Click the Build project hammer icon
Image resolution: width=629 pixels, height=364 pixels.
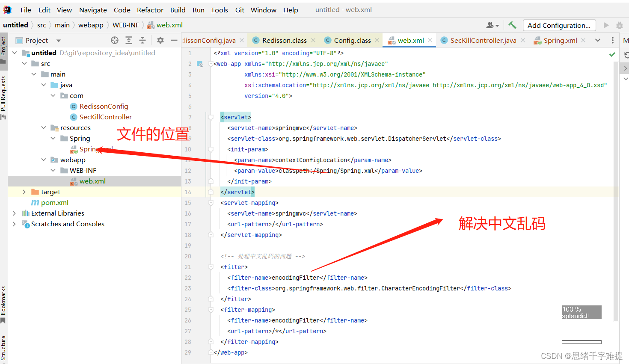(512, 25)
